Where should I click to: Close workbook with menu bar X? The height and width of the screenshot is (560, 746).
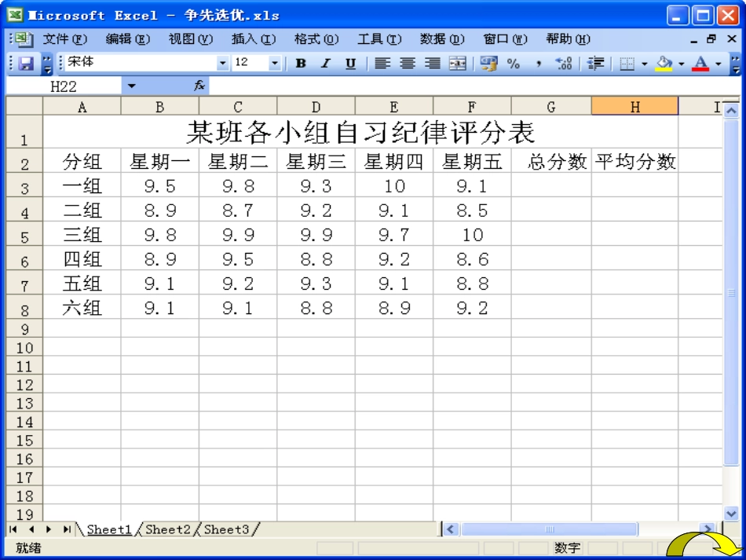coord(732,39)
